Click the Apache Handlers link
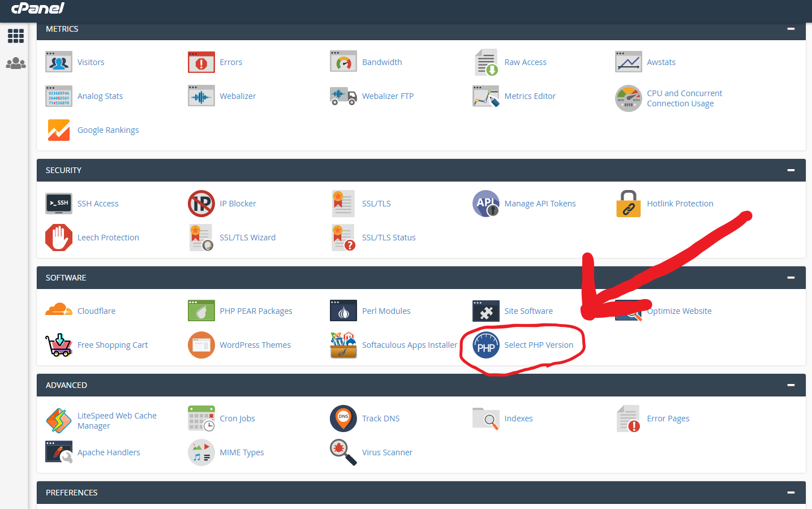This screenshot has width=812, height=509. click(109, 452)
